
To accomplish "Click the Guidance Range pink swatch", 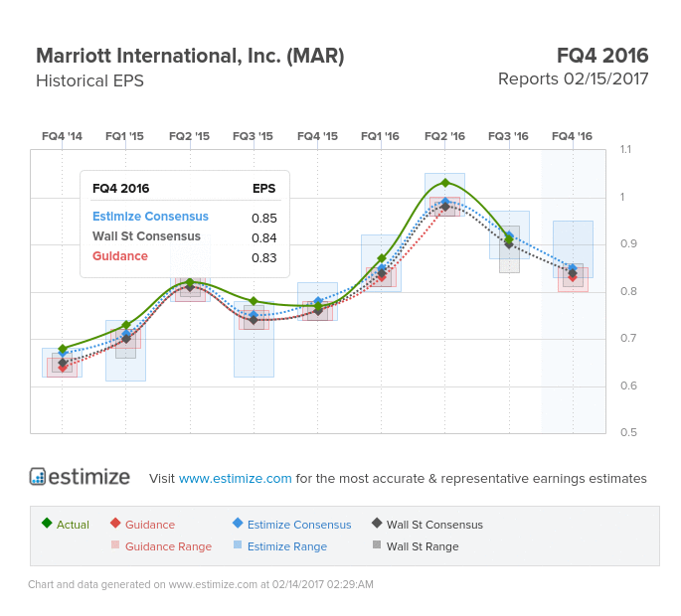I will click(x=115, y=544).
